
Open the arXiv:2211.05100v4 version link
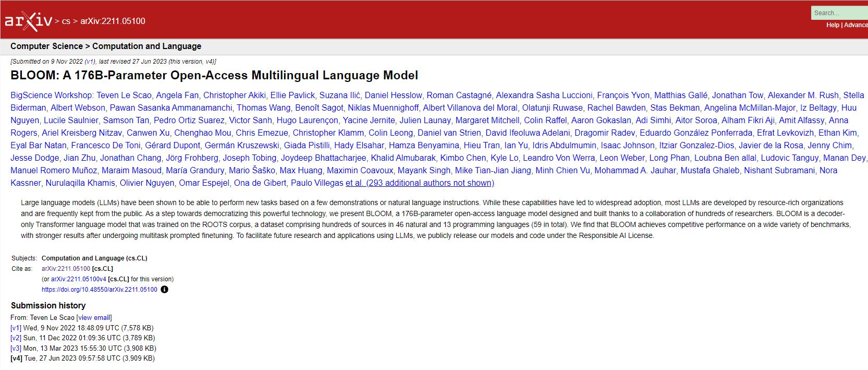(x=79, y=279)
